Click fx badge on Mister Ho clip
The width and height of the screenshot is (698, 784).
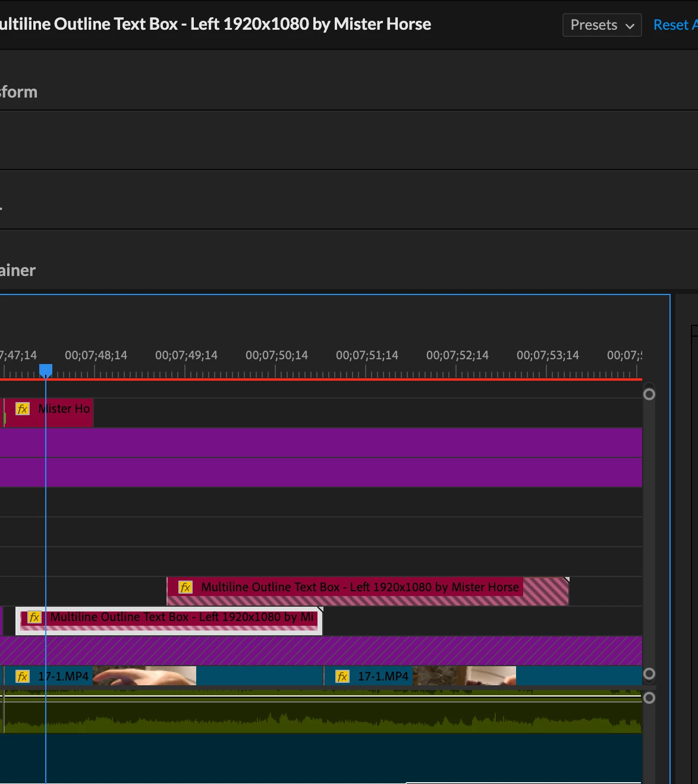click(x=23, y=409)
